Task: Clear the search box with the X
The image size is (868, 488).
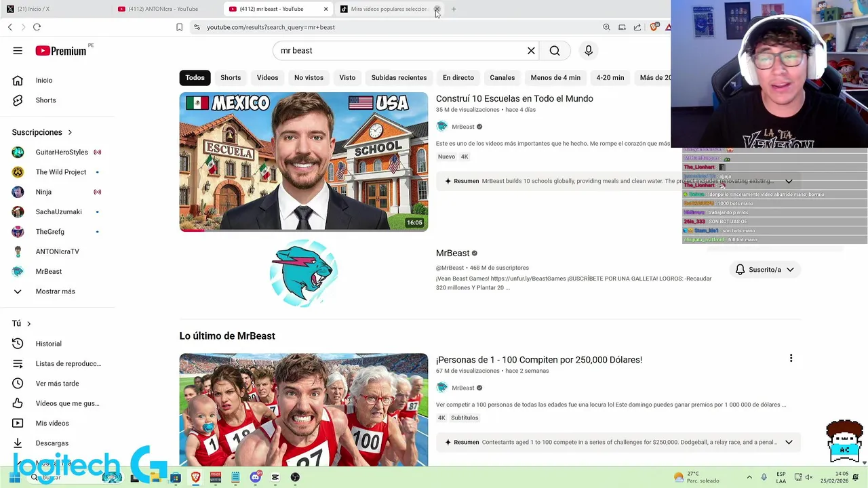Action: coord(531,50)
